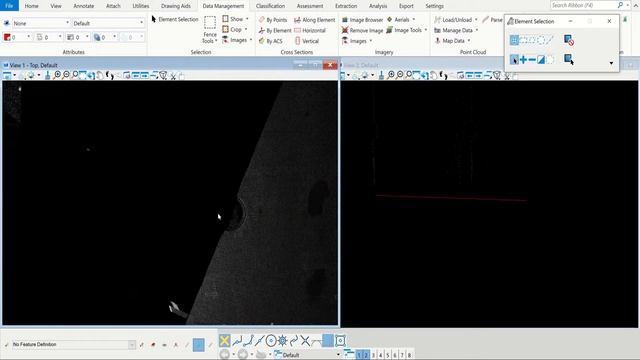This screenshot has height=360, width=640.
Task: Switch to the Extraction ribbon tab
Action: [x=346, y=6]
